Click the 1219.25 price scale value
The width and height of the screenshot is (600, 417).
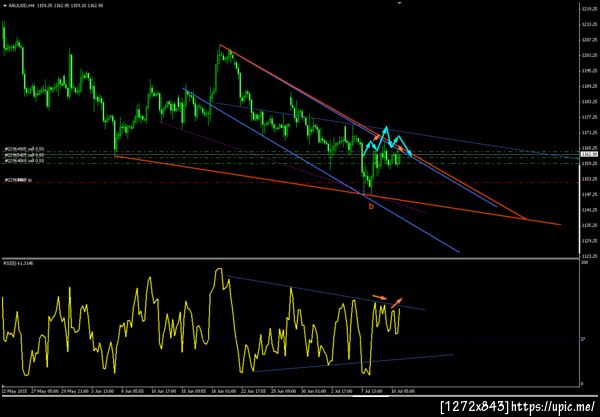coord(590,8)
